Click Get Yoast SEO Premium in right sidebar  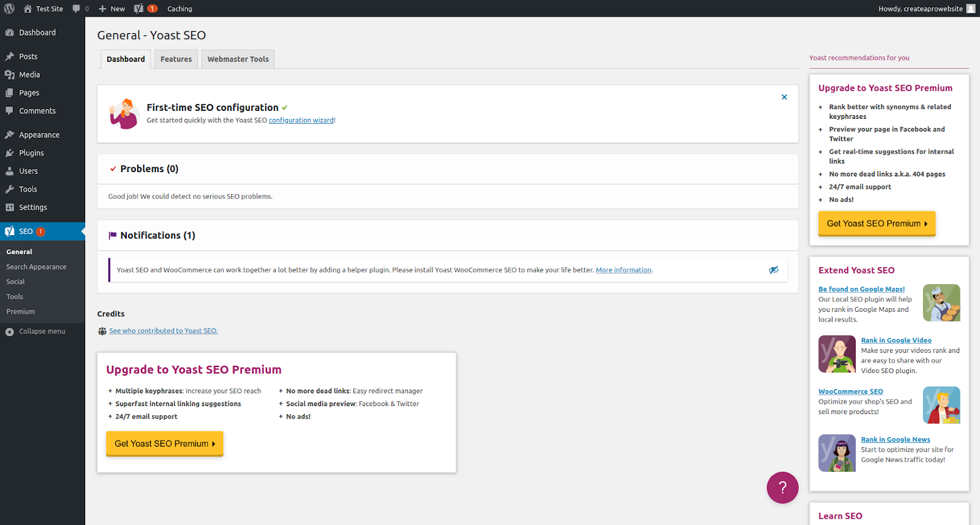click(877, 224)
